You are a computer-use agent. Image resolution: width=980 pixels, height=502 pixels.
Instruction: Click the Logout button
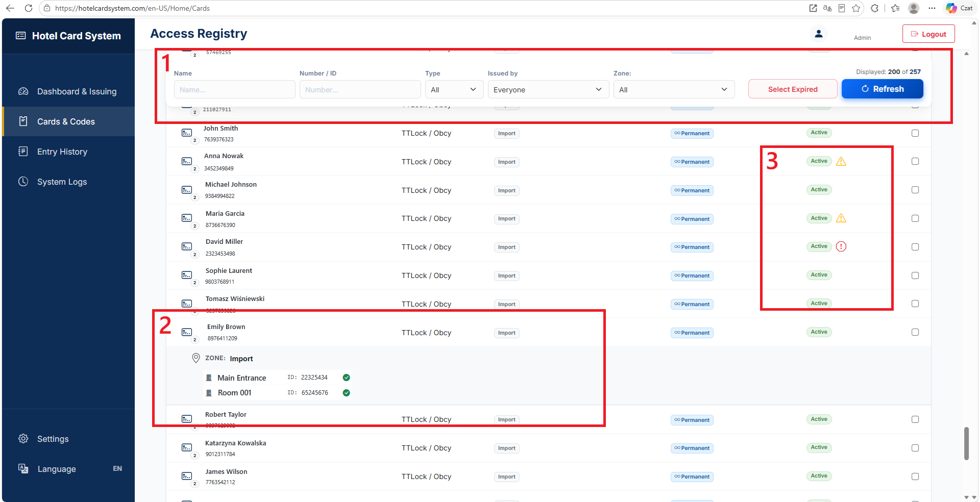(928, 34)
